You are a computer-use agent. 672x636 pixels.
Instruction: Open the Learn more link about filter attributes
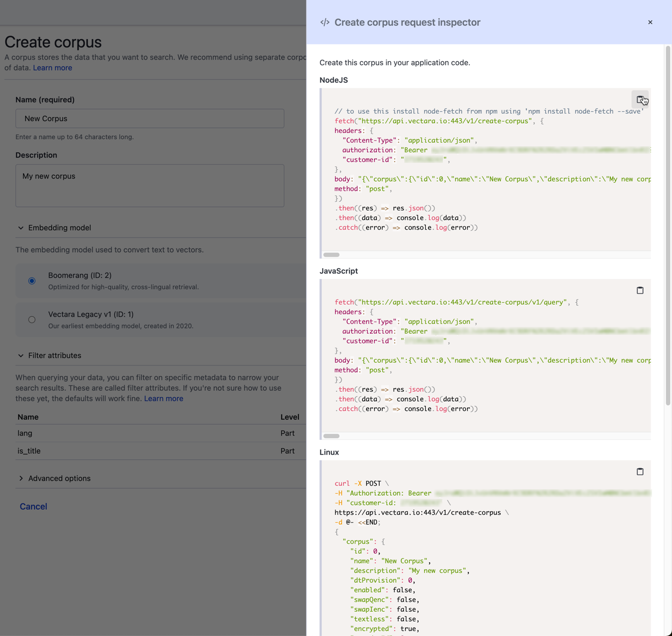click(163, 398)
